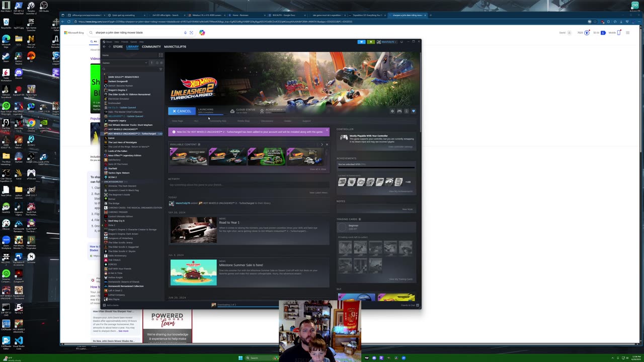Click the visual search camera icon in Bing
Image resolution: width=644 pixels, height=362 pixels.
[x=191, y=33]
